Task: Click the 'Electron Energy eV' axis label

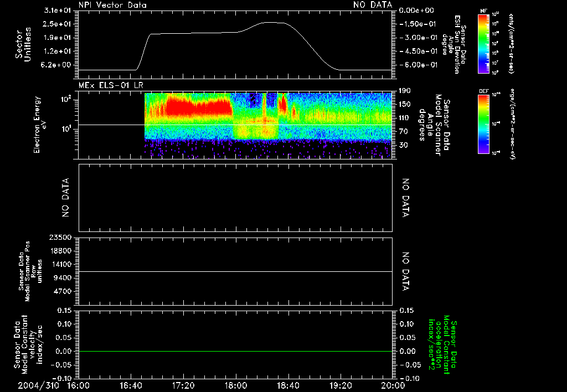Action: pos(40,125)
